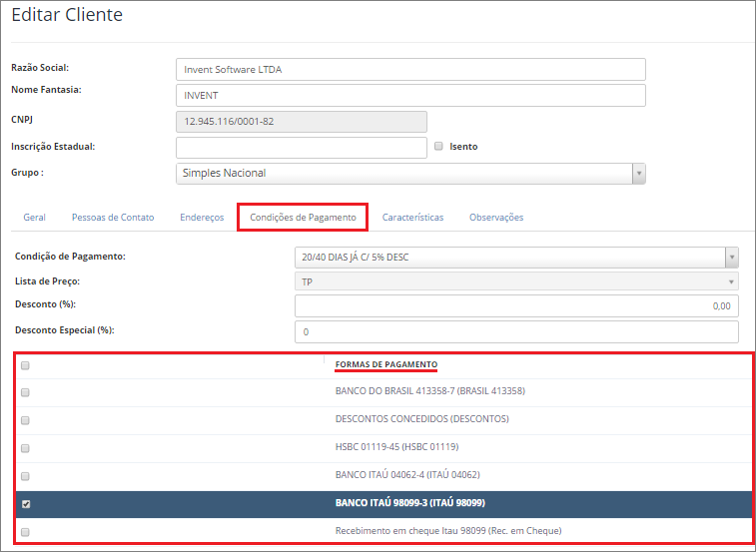Uncheck the BANCO ITAÚ 98099-3 checkbox
The width and height of the screenshot is (756, 552).
click(x=26, y=504)
